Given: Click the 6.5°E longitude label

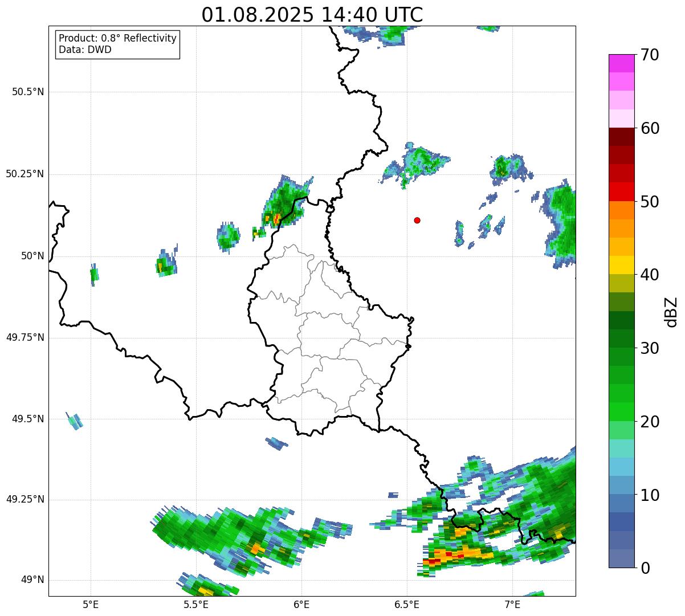Looking at the screenshot, I should coord(407,605).
